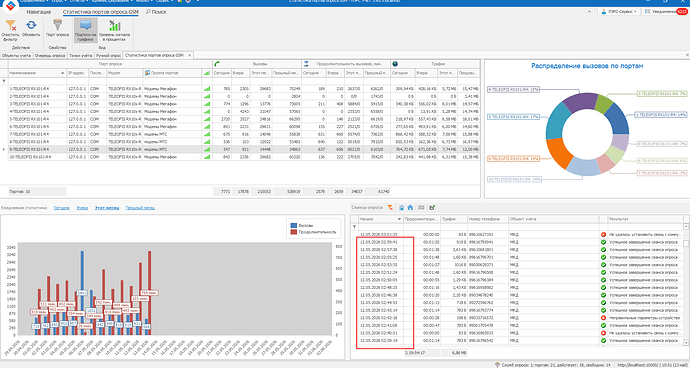Click signal bars icon in 6-TELEOFIS row
This screenshot has width=690, height=368.
click(207, 127)
